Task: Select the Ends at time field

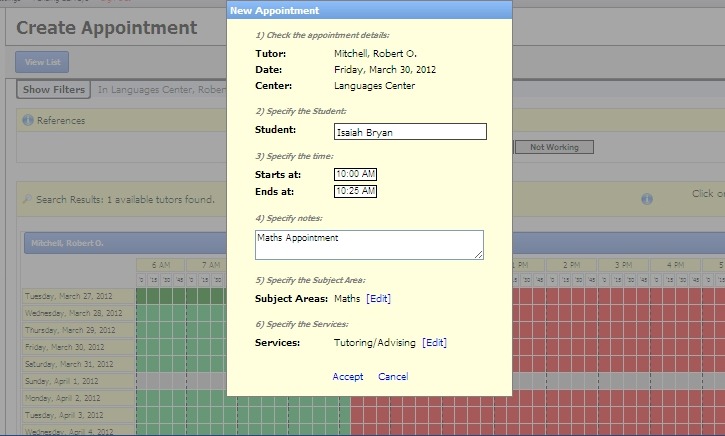Action: click(x=355, y=191)
